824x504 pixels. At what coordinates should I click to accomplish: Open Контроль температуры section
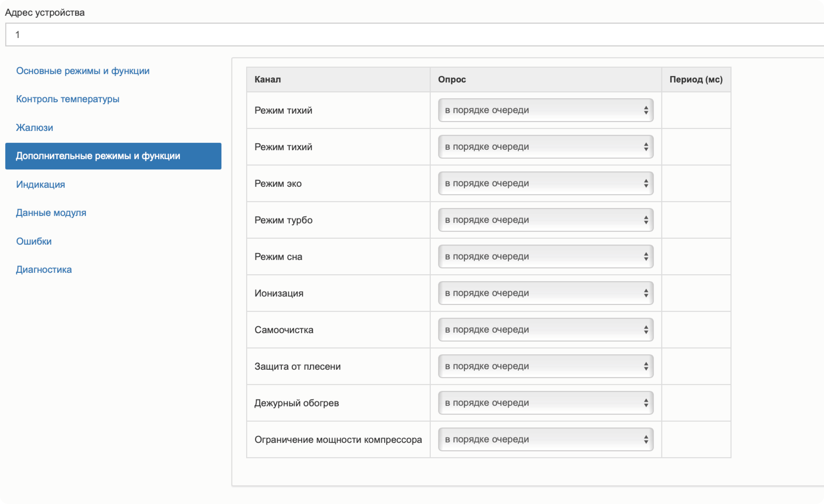(68, 99)
